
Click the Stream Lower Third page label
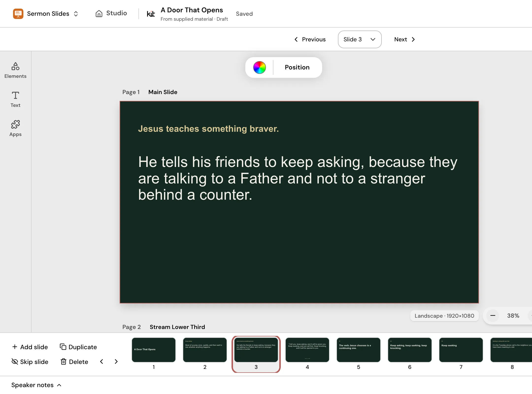coord(177,327)
